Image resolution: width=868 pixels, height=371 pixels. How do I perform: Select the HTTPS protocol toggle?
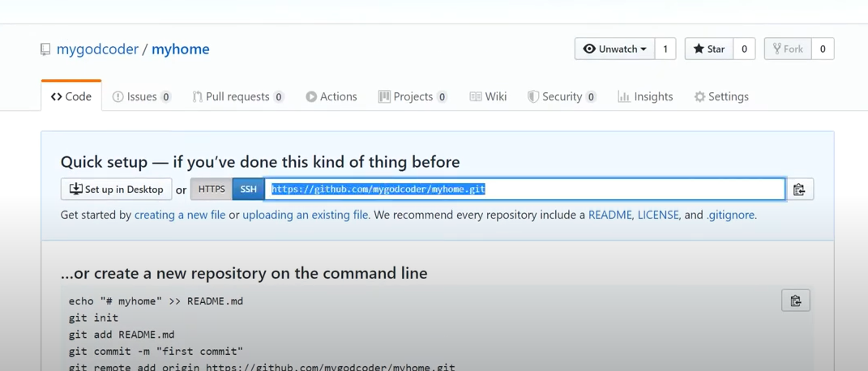click(212, 189)
